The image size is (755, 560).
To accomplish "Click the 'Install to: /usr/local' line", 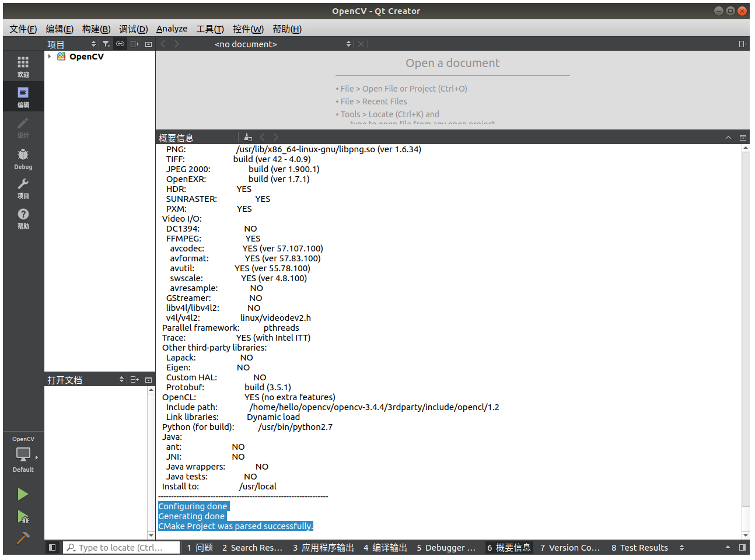I will [x=219, y=486].
